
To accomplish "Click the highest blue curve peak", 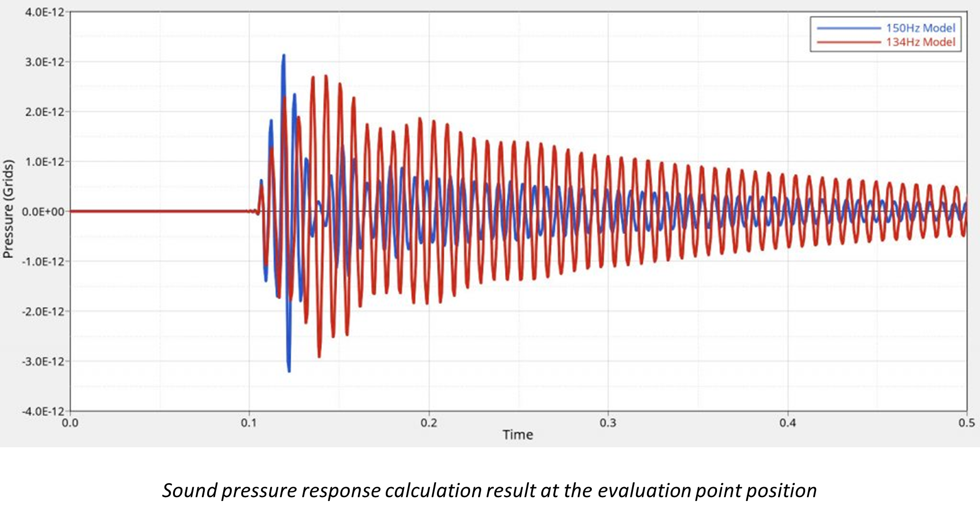I will point(283,56).
